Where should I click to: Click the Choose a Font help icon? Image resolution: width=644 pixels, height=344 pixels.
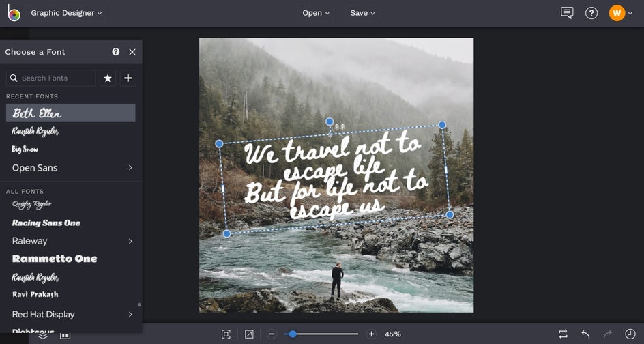pyautogui.click(x=116, y=51)
